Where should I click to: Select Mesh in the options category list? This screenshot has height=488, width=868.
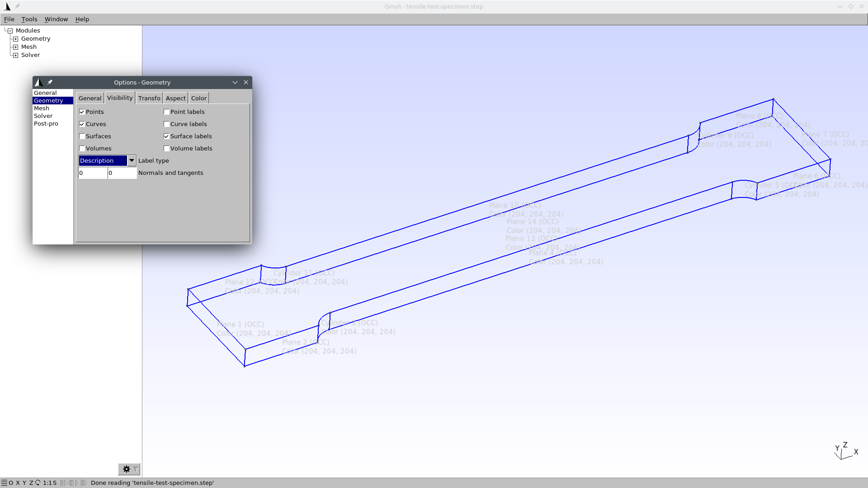tap(42, 108)
